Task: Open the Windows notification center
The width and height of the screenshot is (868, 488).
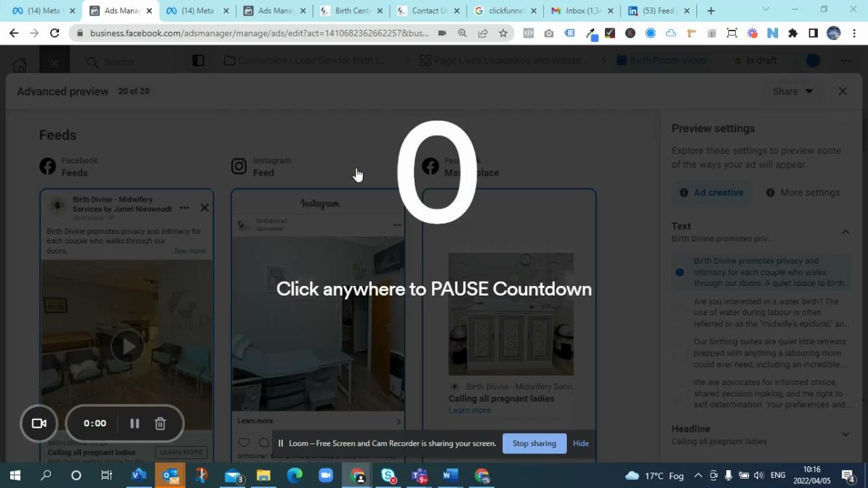Action: (x=848, y=475)
